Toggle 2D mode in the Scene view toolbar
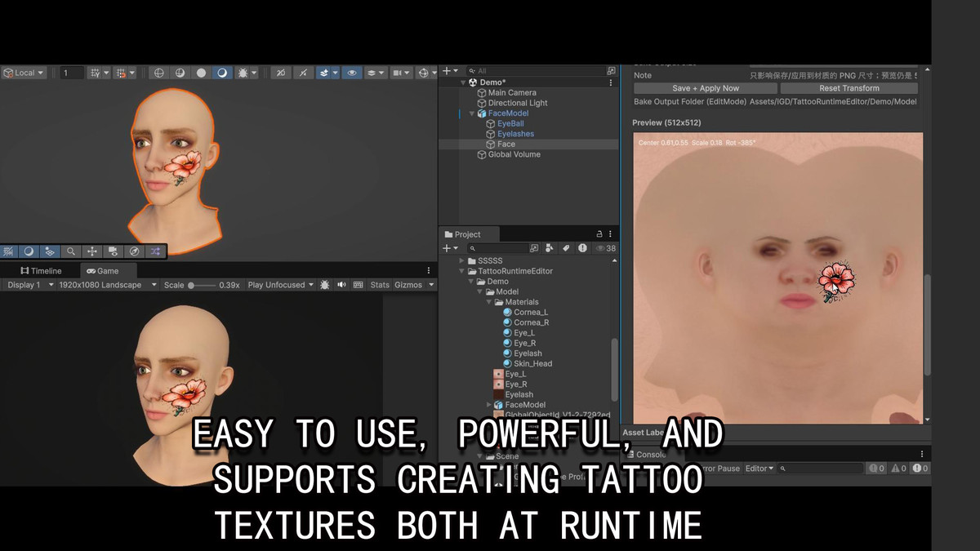 point(158,73)
